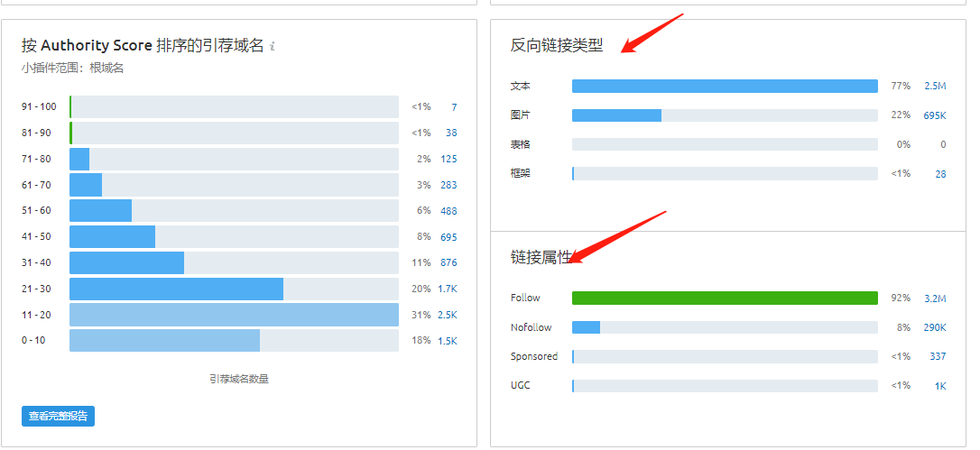Open the 283 domains link for 61-70

click(448, 186)
